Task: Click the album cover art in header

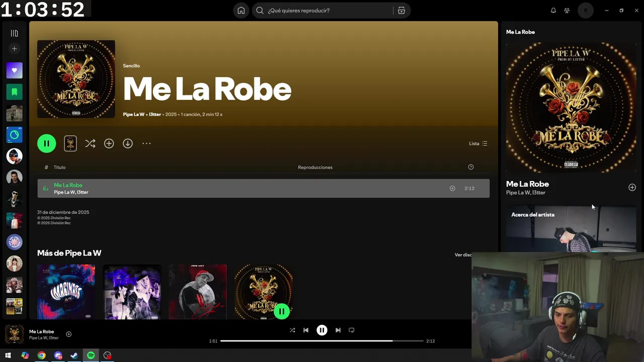Action: pos(76,79)
